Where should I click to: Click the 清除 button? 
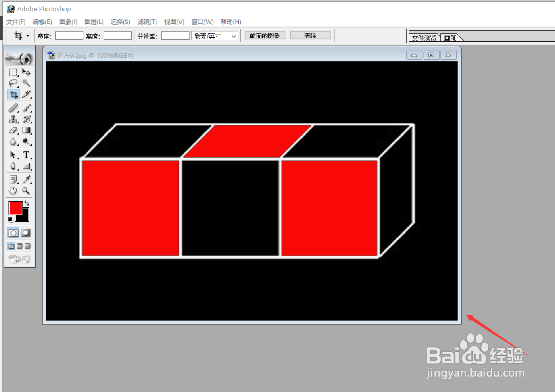[310, 35]
